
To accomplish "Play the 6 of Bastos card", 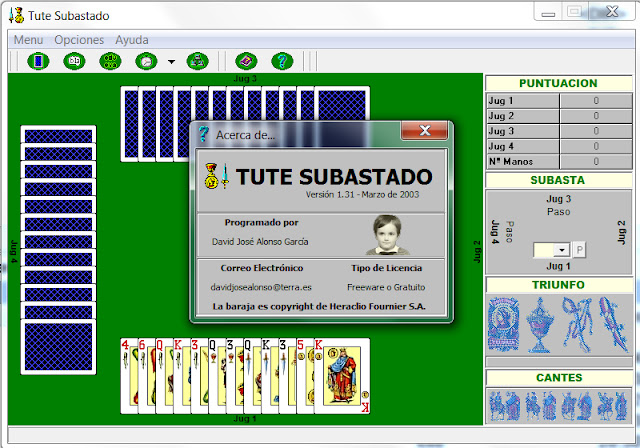I will click(x=147, y=376).
